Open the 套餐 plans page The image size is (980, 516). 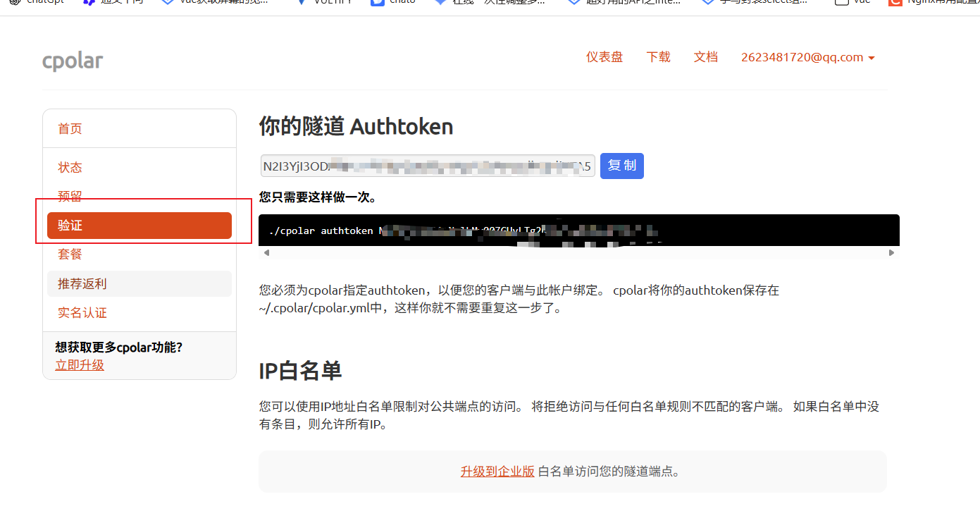point(70,254)
